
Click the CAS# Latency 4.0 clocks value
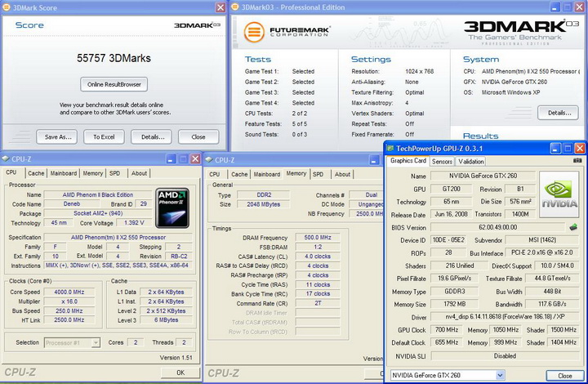tap(318, 256)
